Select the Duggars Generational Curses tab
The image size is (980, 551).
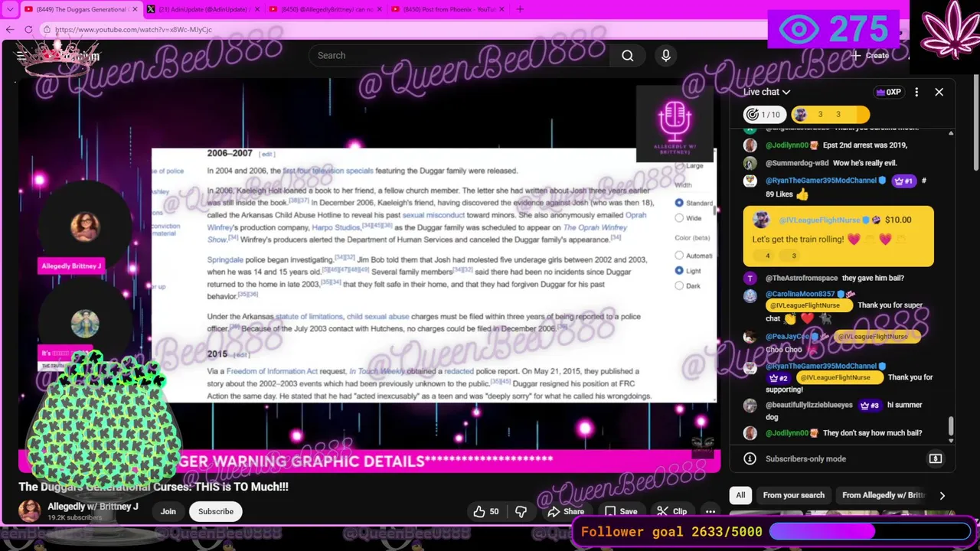pyautogui.click(x=80, y=9)
